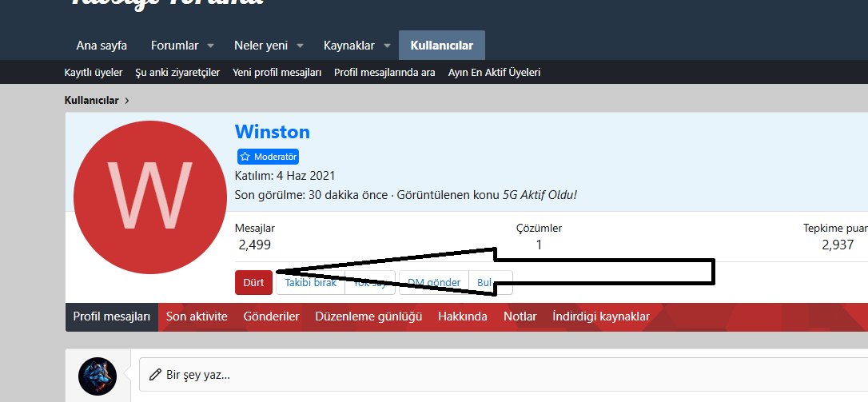868x402 pixels.
Task: Click the pencil icon in the message box
Action: click(155, 375)
